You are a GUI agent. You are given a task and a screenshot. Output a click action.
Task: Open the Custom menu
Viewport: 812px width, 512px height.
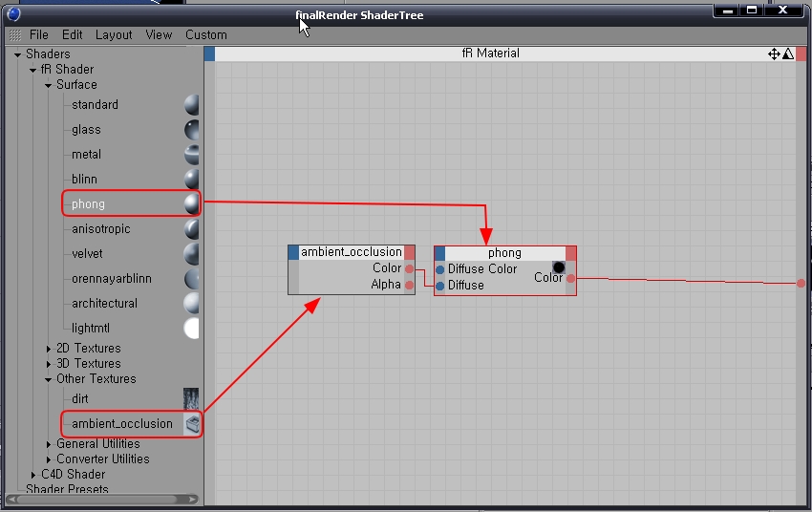[x=205, y=35]
